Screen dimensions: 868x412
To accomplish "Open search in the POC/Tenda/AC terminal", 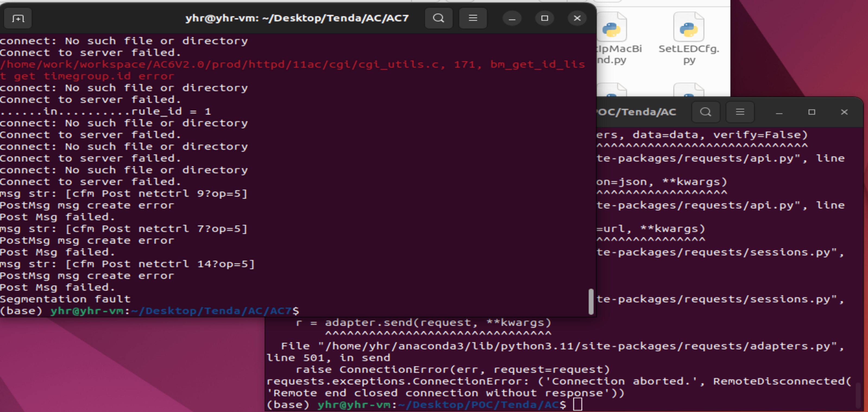I will click(x=705, y=112).
